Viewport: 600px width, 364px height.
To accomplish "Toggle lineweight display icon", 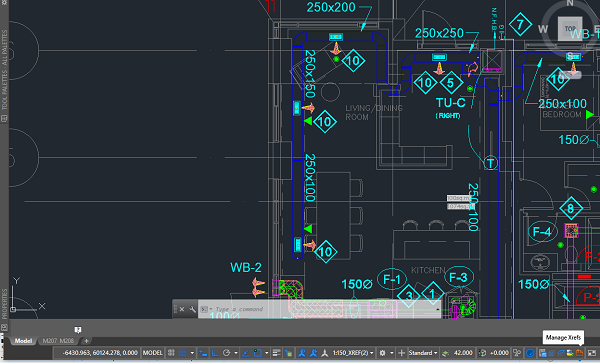I will (276, 353).
